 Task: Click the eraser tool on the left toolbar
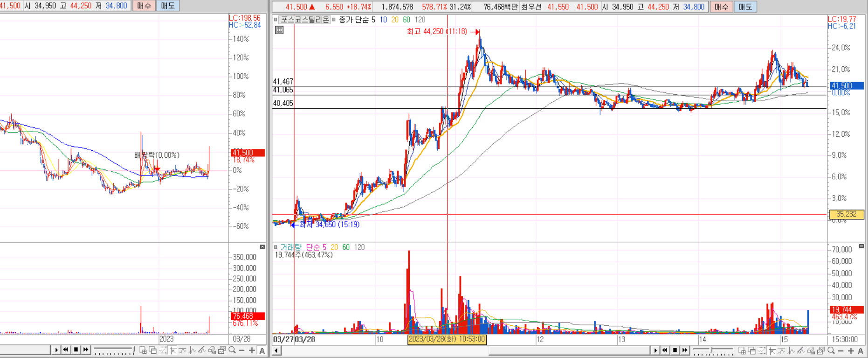pyautogui.click(x=212, y=350)
